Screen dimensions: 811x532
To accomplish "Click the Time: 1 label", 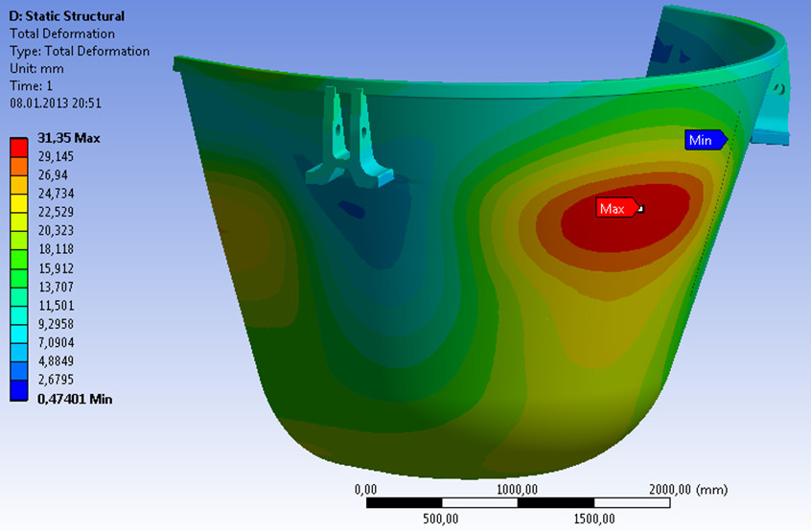I will pyautogui.click(x=33, y=85).
